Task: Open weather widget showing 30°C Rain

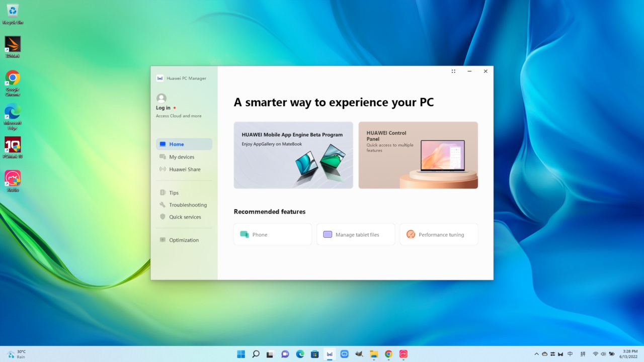Action: pyautogui.click(x=16, y=354)
